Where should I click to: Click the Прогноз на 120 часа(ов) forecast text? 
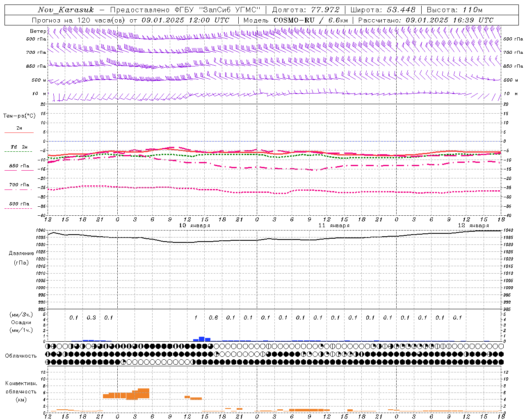[x=79, y=20]
